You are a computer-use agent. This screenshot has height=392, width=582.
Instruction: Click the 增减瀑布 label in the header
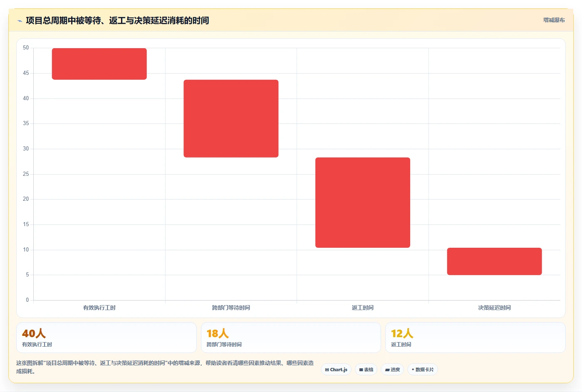[x=554, y=20]
